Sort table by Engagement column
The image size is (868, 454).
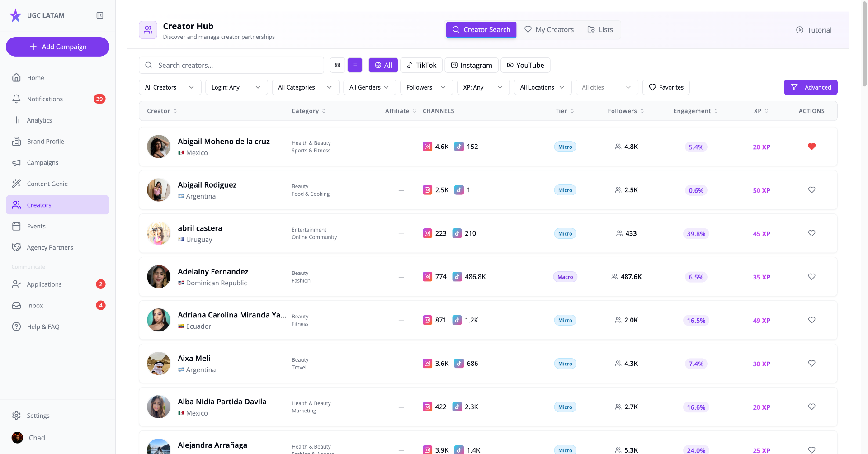click(695, 111)
